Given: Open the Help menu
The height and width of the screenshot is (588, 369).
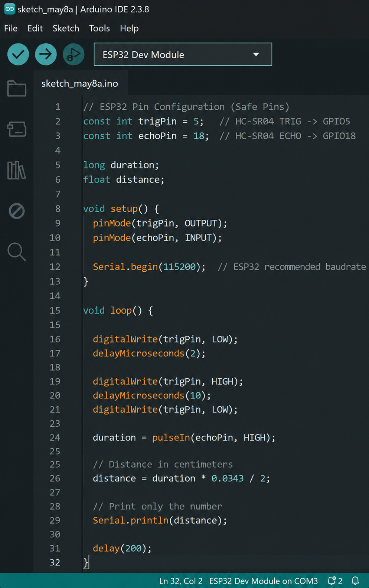Looking at the screenshot, I should pyautogui.click(x=129, y=28).
